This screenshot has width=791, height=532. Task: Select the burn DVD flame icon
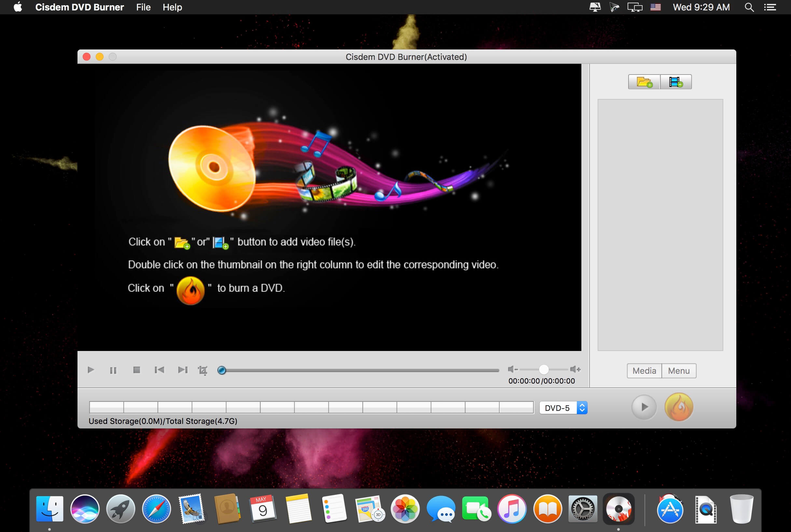[x=679, y=407]
